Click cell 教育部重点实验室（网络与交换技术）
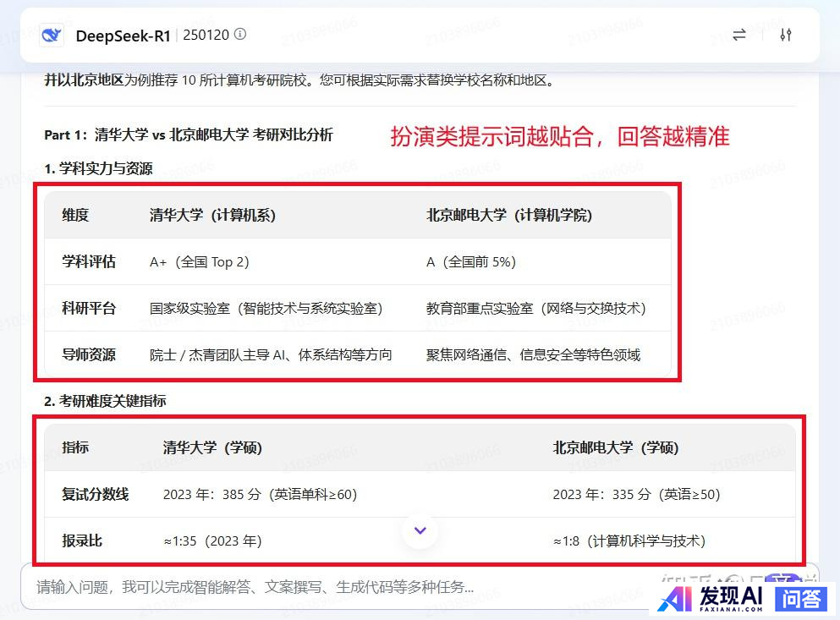840x620 pixels. (536, 309)
